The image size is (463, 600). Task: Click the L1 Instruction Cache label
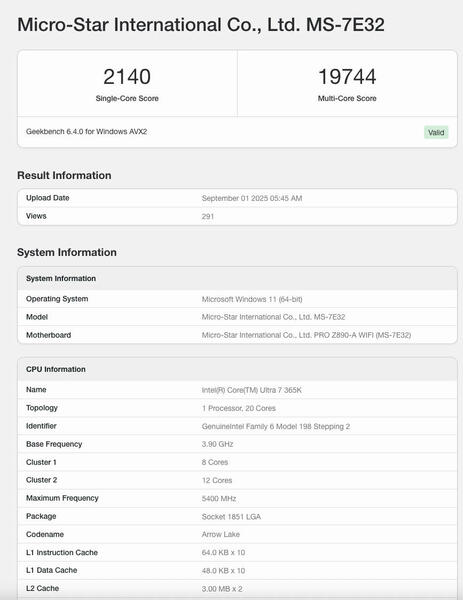click(62, 552)
